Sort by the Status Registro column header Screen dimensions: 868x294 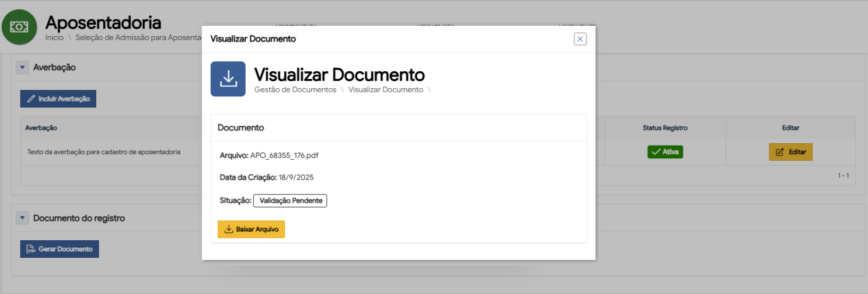pyautogui.click(x=665, y=127)
